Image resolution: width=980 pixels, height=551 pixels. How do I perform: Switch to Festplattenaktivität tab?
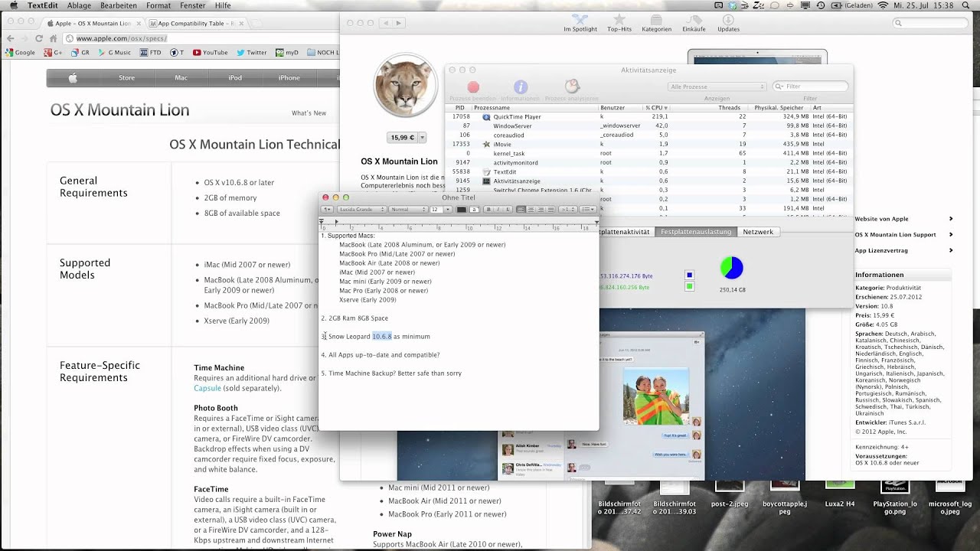coord(626,232)
